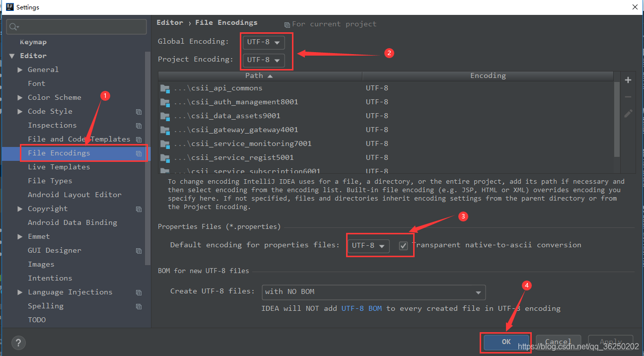Open File Types settings
644x356 pixels.
click(x=50, y=181)
